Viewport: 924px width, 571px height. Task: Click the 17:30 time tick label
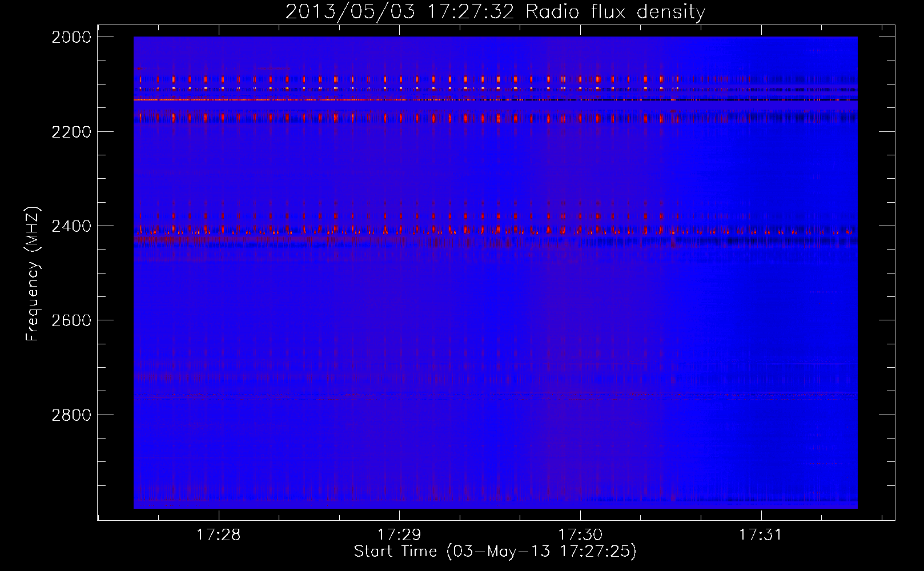(x=580, y=535)
